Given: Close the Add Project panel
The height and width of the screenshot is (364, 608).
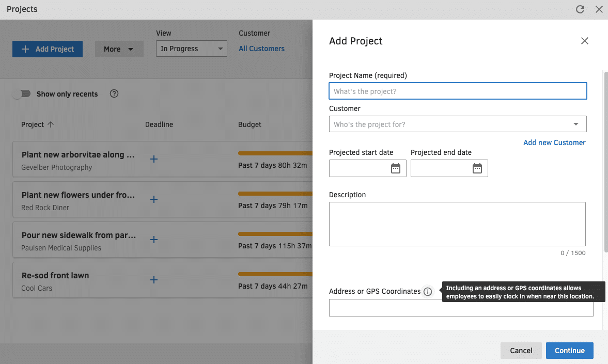Looking at the screenshot, I should (x=584, y=41).
